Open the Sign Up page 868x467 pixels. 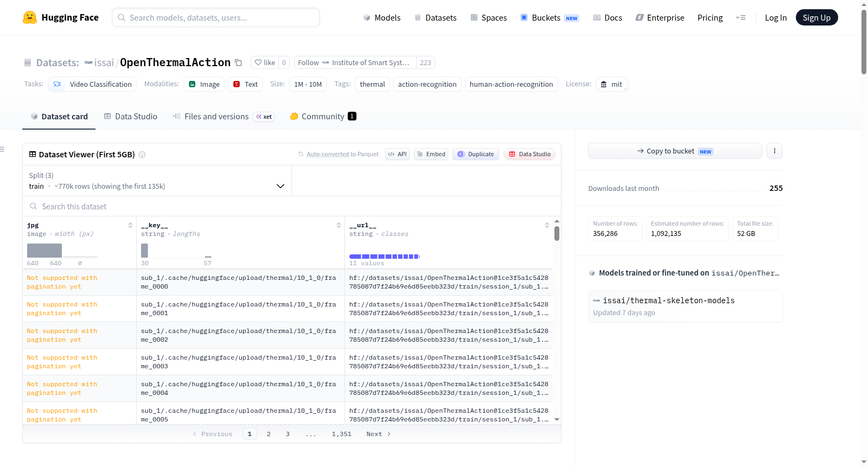coord(816,17)
